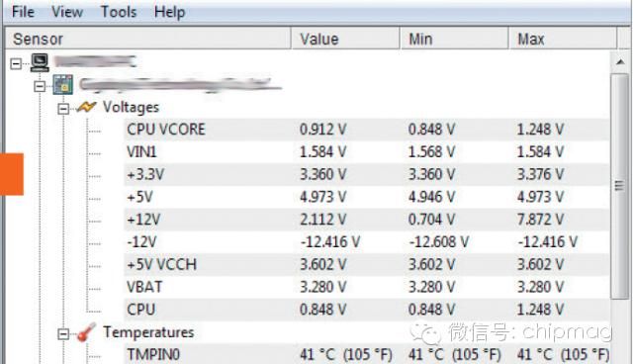Click the scrollbar up arrow
Viewport: 633px width, 364px height.
[x=620, y=62]
